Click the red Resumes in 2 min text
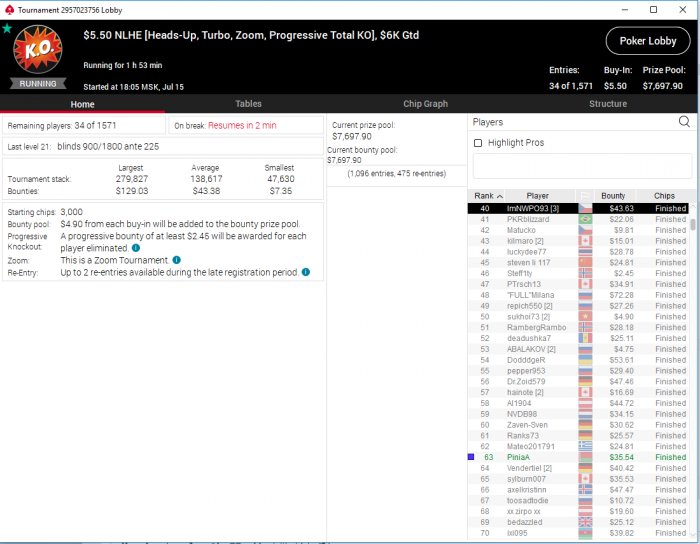Image resolution: width=700 pixels, height=544 pixels. pos(242,125)
